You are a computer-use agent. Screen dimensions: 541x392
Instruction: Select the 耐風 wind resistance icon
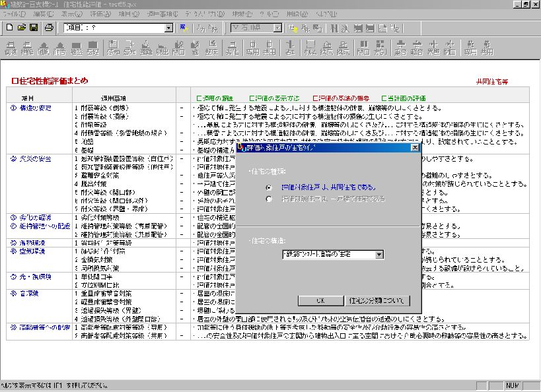tap(44, 48)
